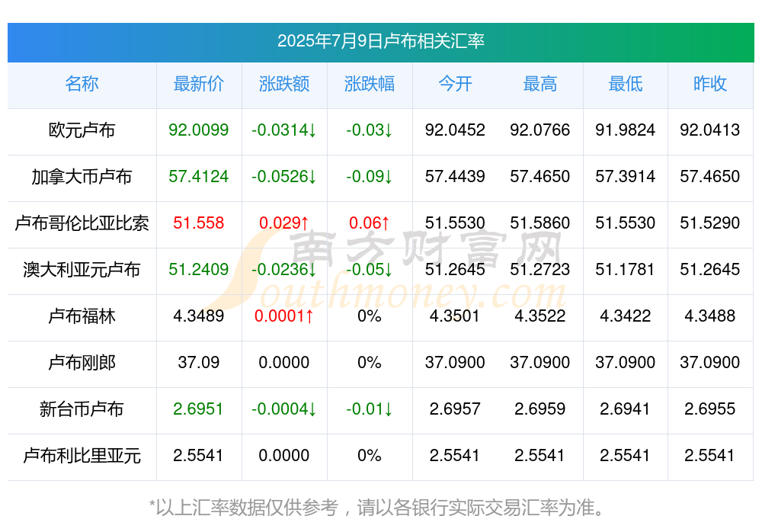Select the 卢布刚郎 row name

coord(82,363)
